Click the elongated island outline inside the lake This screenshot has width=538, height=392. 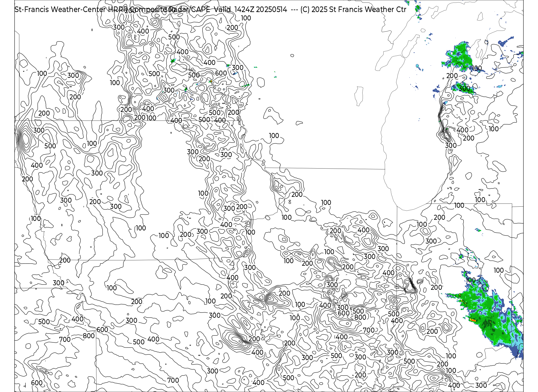359,96
